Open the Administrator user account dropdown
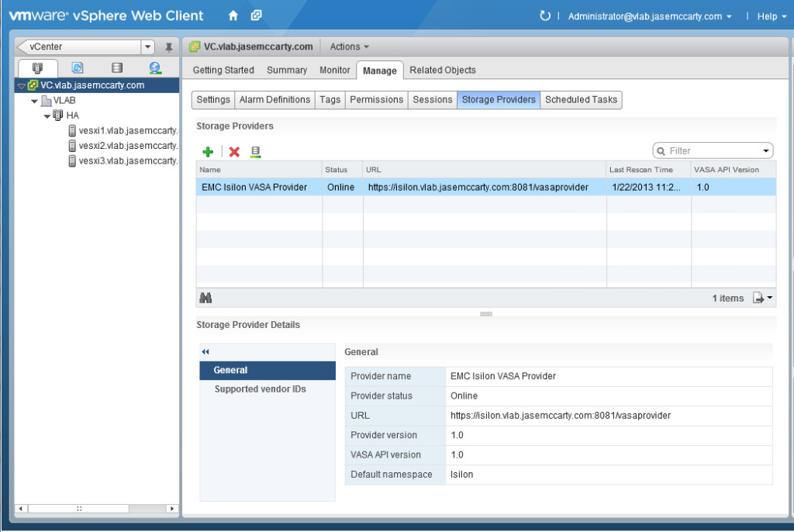This screenshot has height=532, width=794. click(x=650, y=16)
